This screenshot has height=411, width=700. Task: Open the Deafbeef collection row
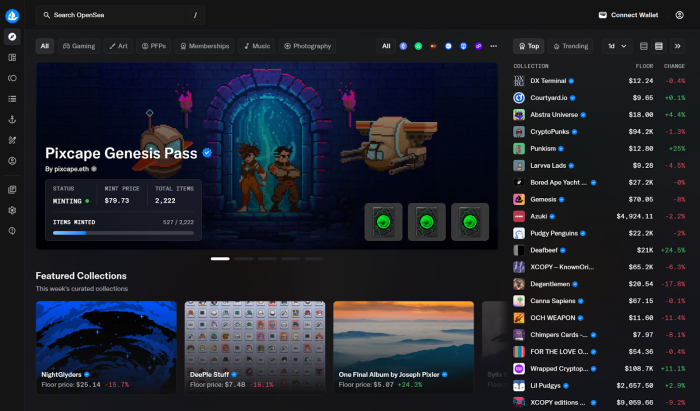[599, 250]
